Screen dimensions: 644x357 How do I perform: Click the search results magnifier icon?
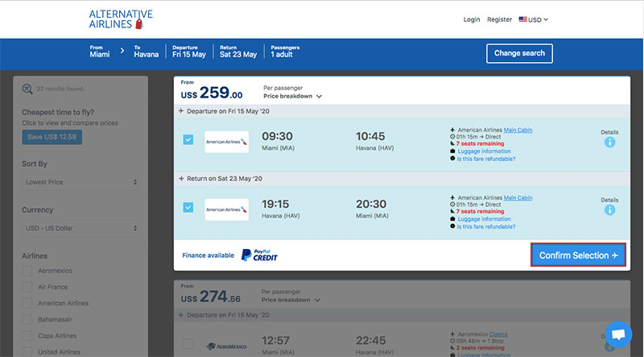click(27, 89)
